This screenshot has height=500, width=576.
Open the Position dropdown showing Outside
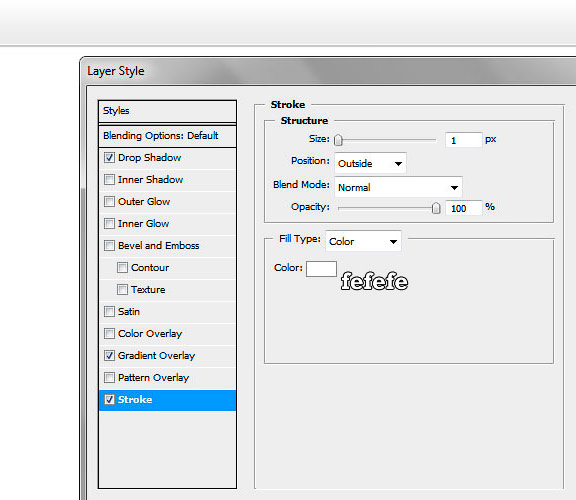tap(370, 163)
